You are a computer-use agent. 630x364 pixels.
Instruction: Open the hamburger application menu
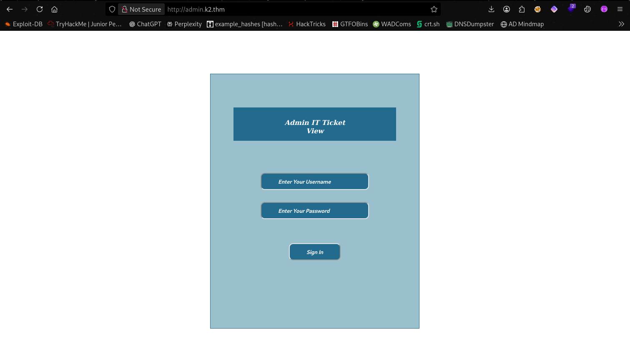click(620, 9)
